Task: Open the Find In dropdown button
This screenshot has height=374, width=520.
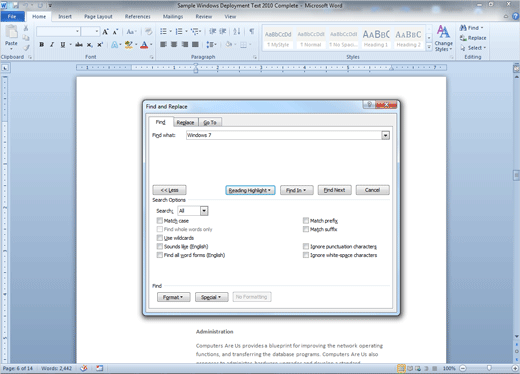Action: tap(296, 190)
